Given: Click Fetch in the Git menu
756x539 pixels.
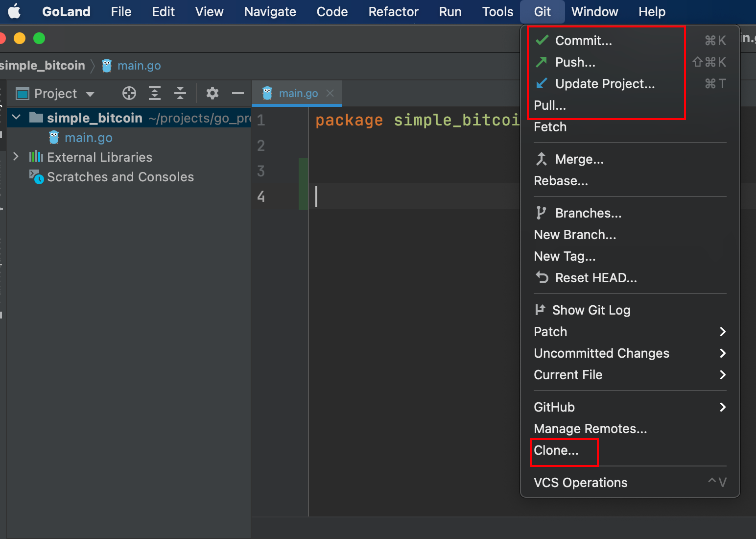Looking at the screenshot, I should (x=630, y=127).
